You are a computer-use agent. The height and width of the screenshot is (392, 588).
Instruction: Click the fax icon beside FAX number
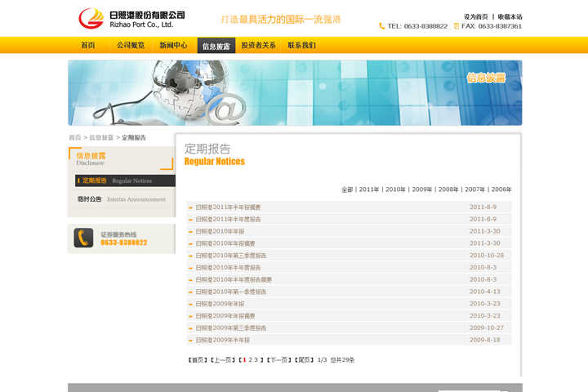[x=457, y=26]
